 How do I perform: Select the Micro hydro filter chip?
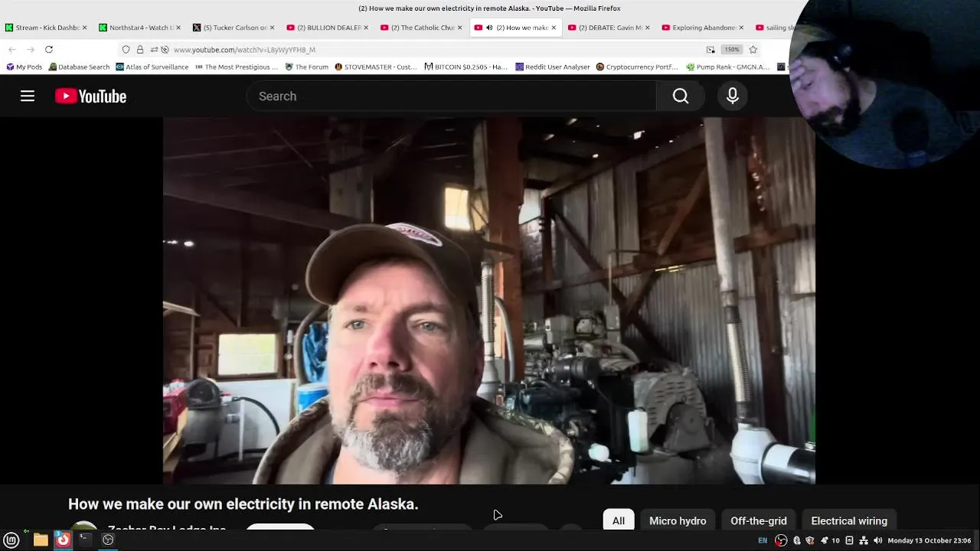point(678,520)
